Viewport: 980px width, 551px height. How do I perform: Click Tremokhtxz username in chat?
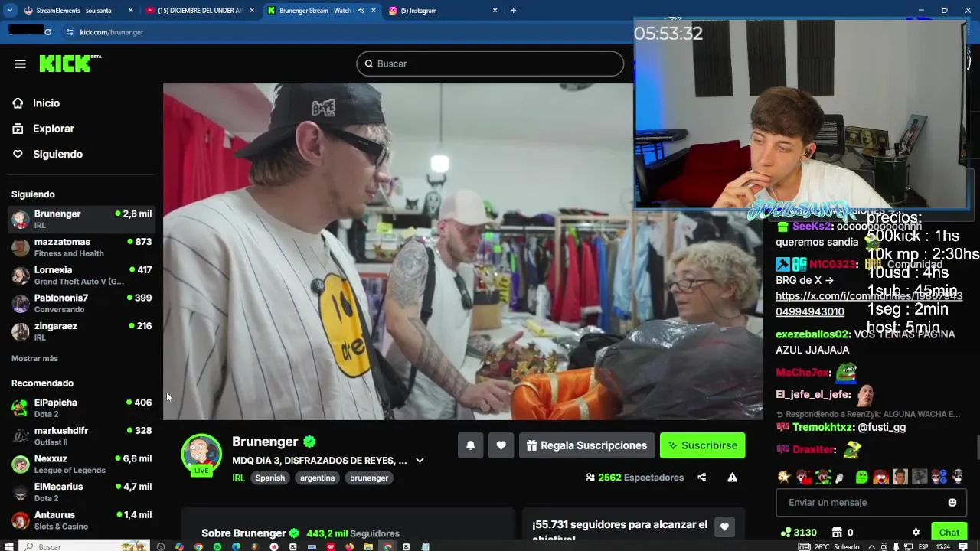(x=823, y=427)
